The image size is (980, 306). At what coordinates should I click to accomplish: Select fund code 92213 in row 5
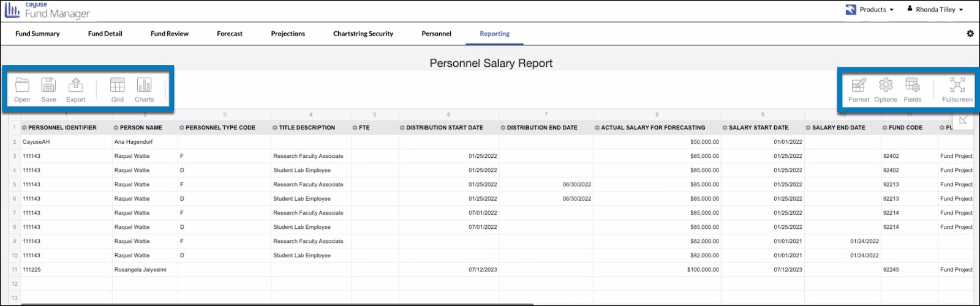pos(910,184)
